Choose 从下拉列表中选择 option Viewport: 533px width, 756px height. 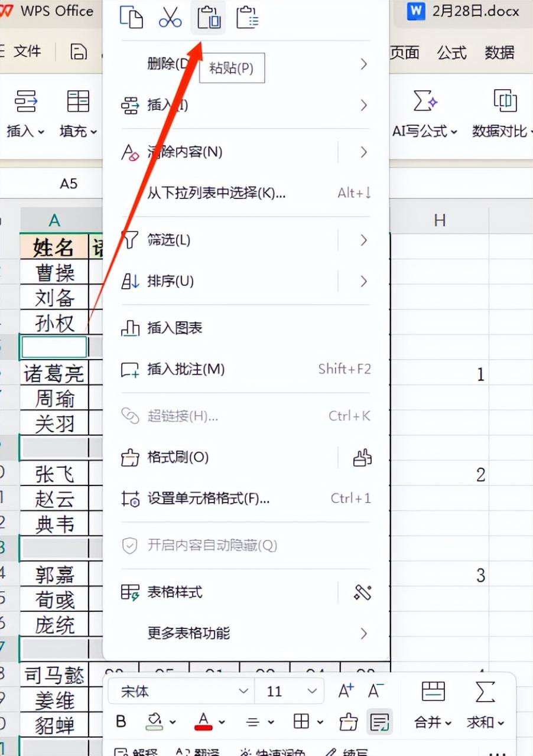click(245, 193)
